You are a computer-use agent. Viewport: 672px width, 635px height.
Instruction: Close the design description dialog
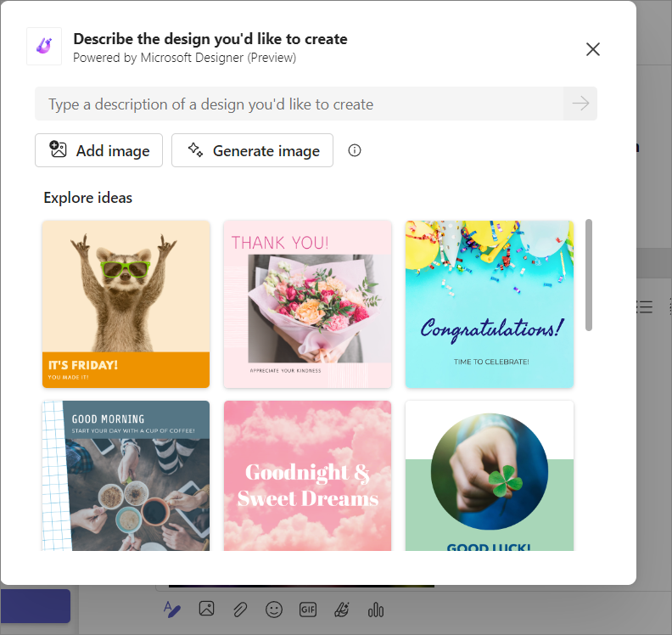point(593,49)
